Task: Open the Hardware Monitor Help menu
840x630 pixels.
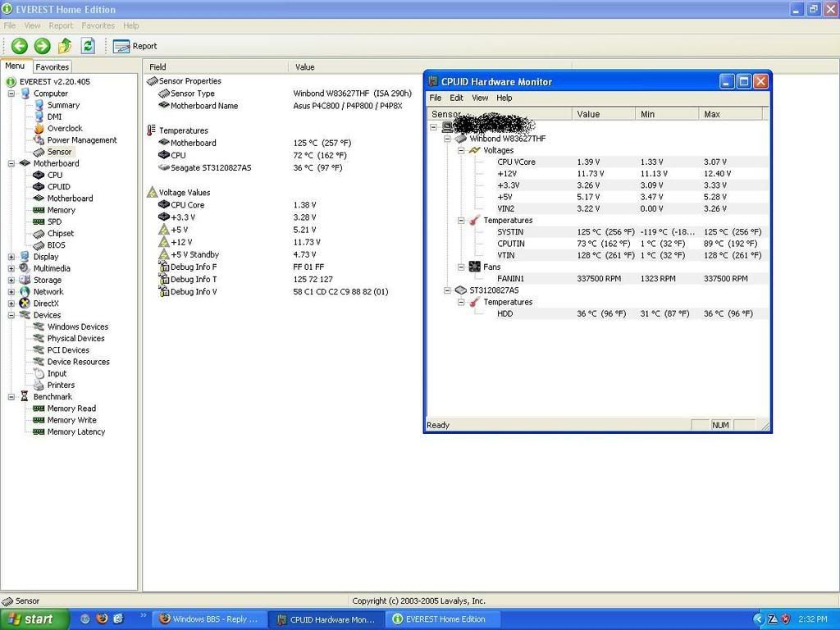Action: pos(504,98)
